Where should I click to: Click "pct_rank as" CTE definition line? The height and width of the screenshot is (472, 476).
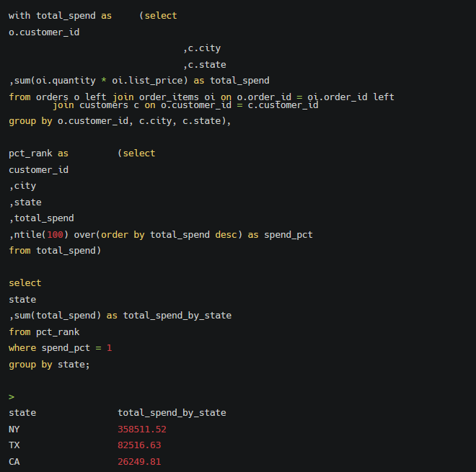[x=38, y=153]
